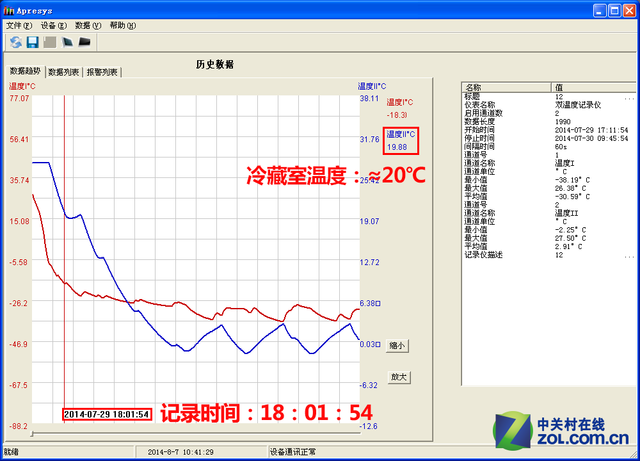Click the slider thumb below the chart

coord(32,434)
